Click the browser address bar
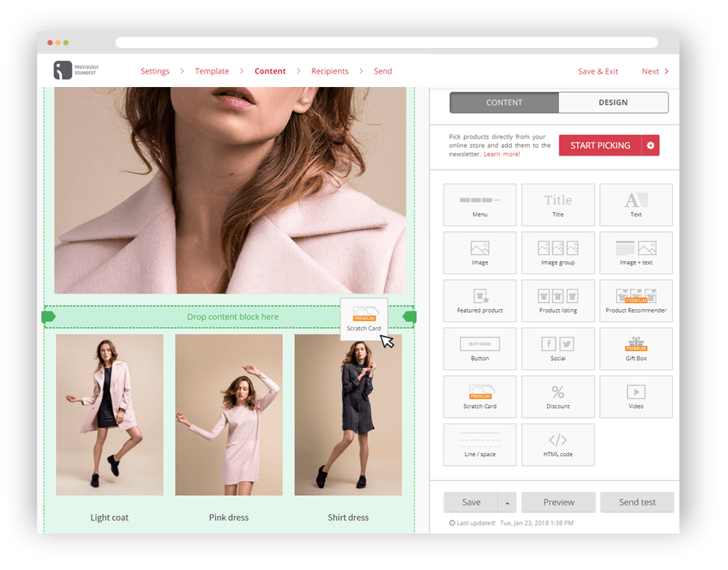The width and height of the screenshot is (728, 570). 386,43
